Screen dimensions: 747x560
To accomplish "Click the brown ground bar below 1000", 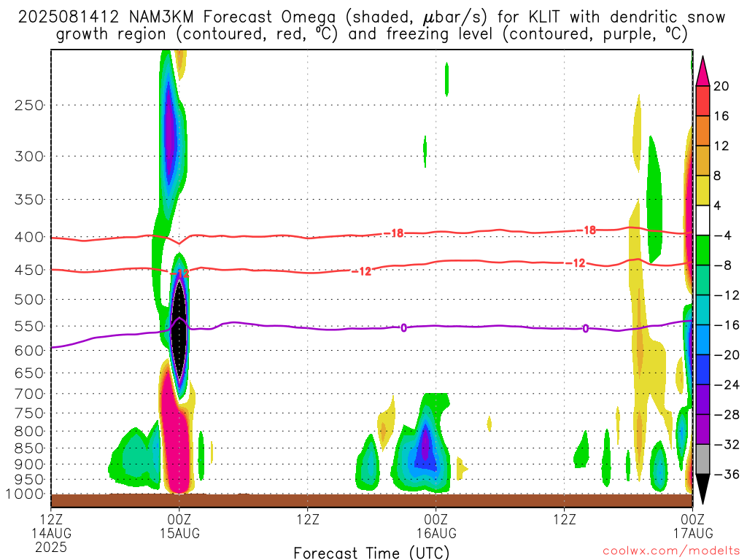I will [x=371, y=500].
